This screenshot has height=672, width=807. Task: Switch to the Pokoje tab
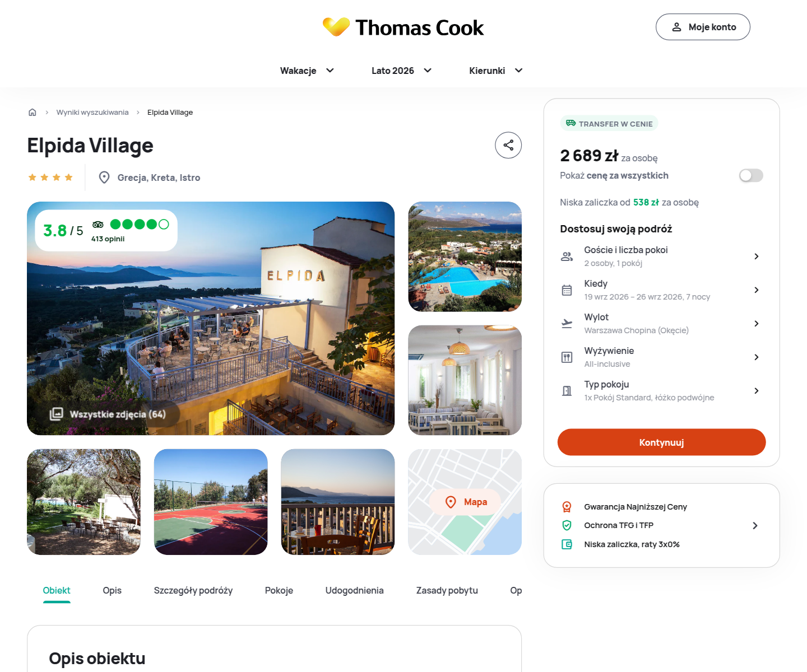[x=279, y=590]
